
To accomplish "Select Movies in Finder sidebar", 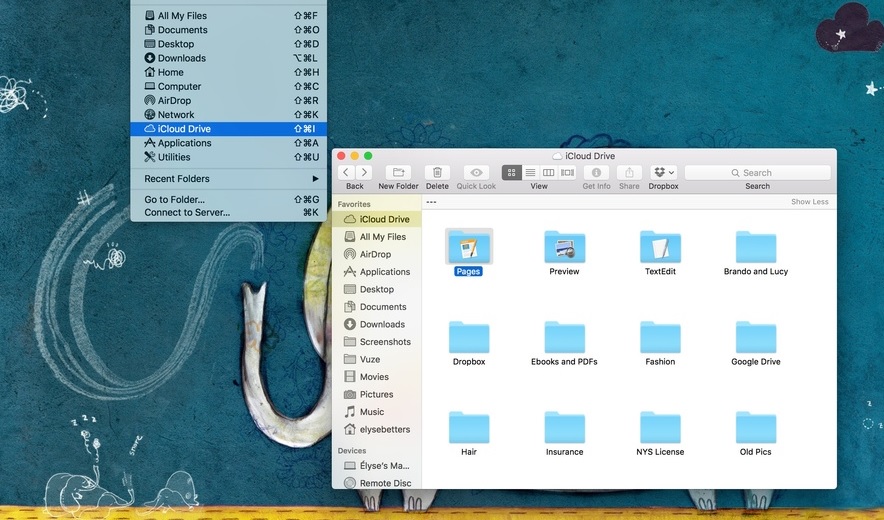I will pyautogui.click(x=377, y=377).
